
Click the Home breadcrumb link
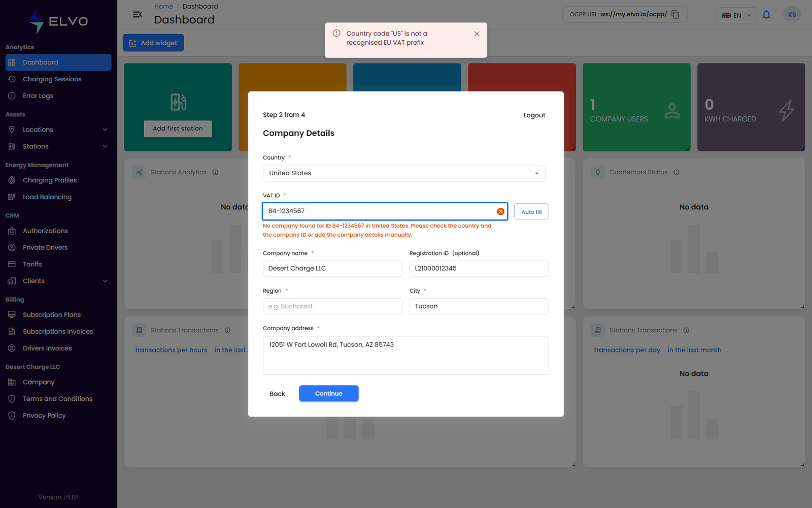(x=163, y=6)
